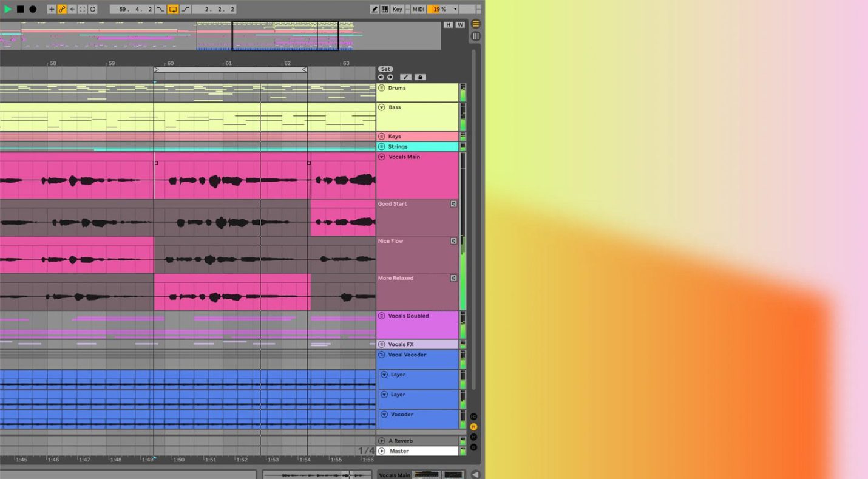Image resolution: width=868 pixels, height=479 pixels.
Task: Start playback with the Play button
Action: click(x=9, y=8)
